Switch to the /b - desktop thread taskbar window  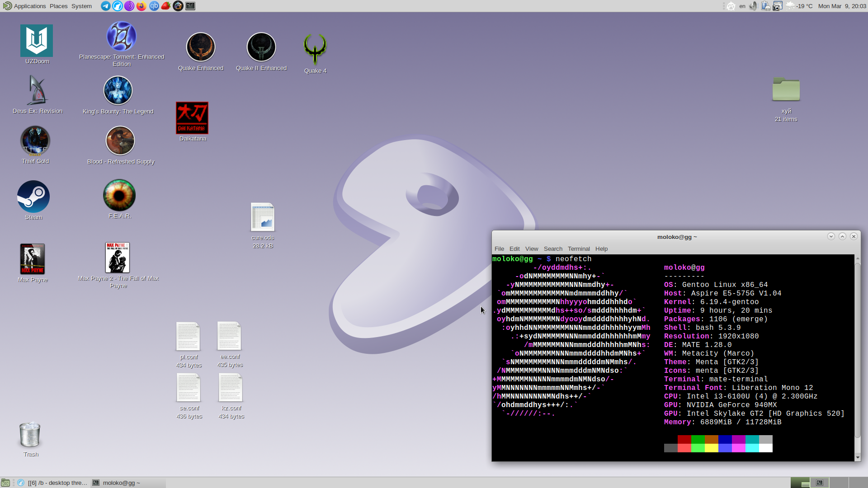[x=52, y=483]
